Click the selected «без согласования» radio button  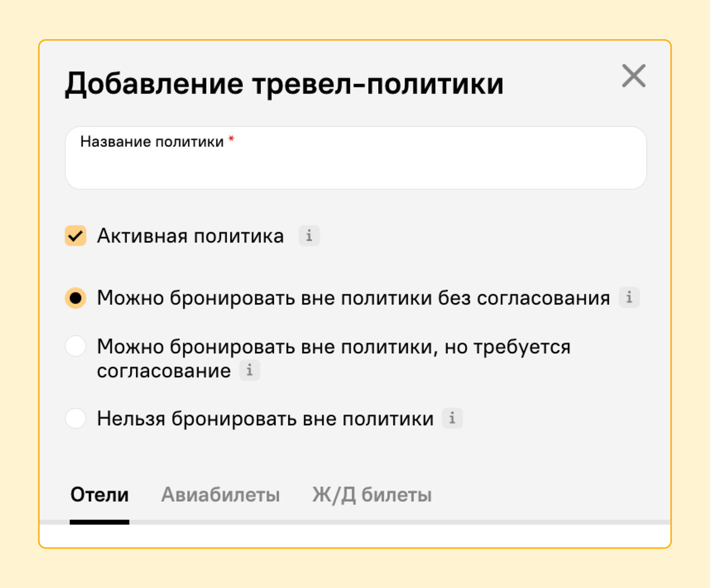(75, 298)
